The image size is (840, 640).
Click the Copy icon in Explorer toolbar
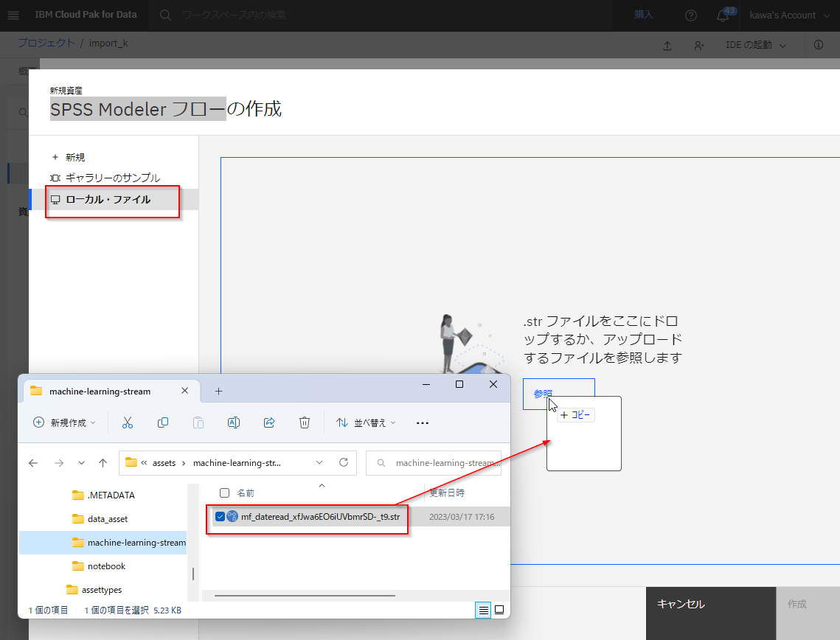pos(163,422)
